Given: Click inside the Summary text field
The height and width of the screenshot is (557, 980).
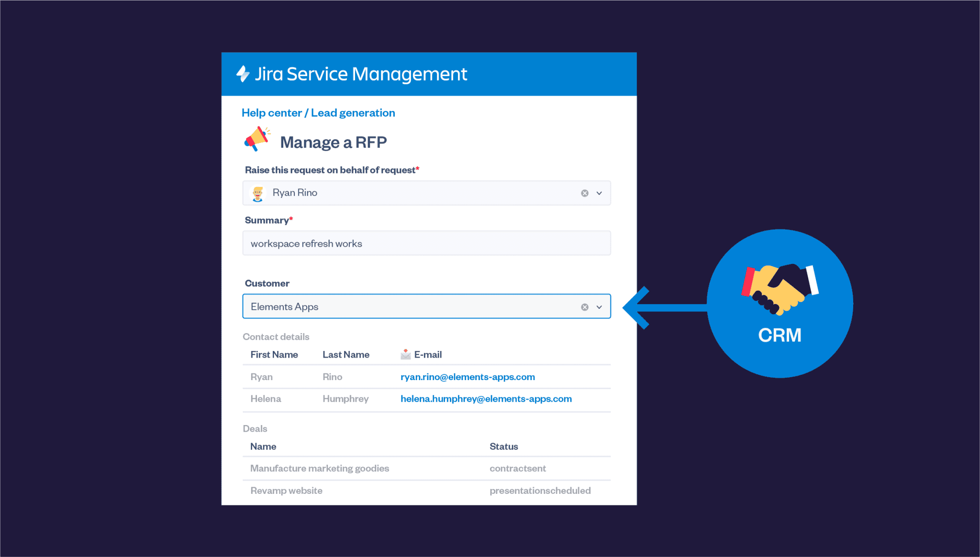Looking at the screenshot, I should pyautogui.click(x=426, y=243).
